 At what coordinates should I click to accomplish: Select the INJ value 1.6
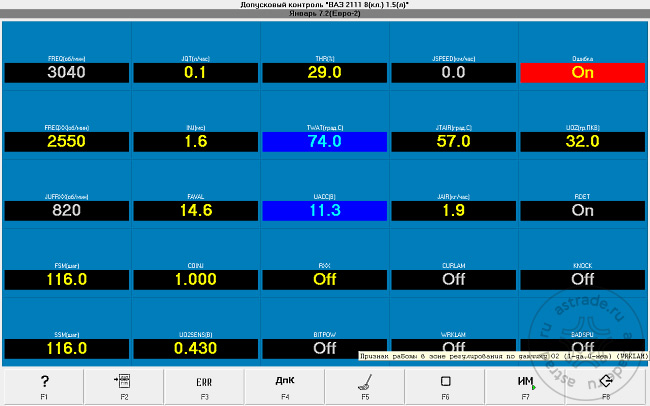196,142
